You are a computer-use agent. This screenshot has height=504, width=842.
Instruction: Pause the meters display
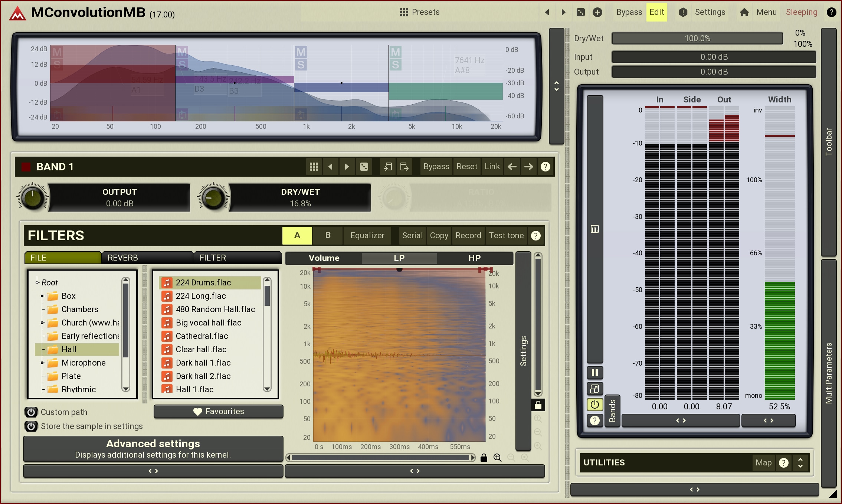(x=594, y=373)
